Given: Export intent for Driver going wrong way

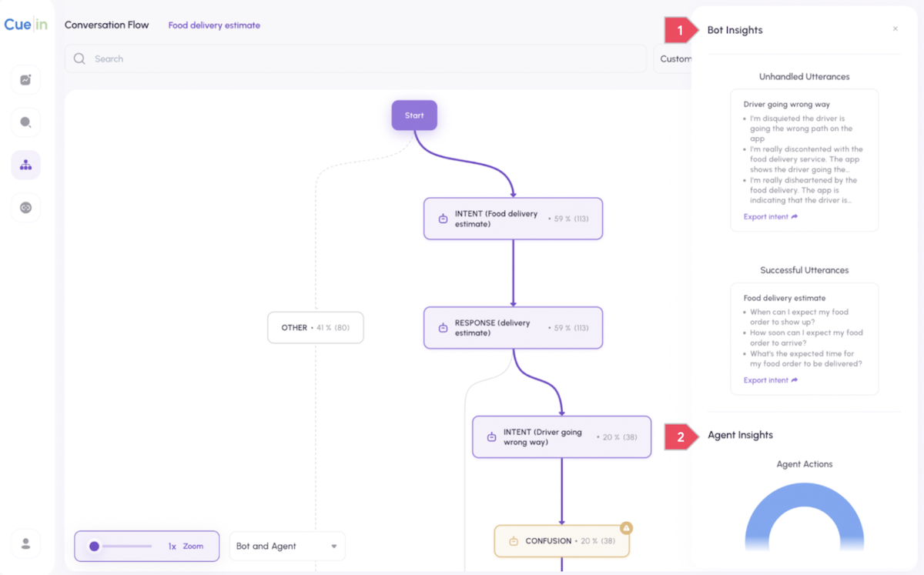Looking at the screenshot, I should point(771,217).
